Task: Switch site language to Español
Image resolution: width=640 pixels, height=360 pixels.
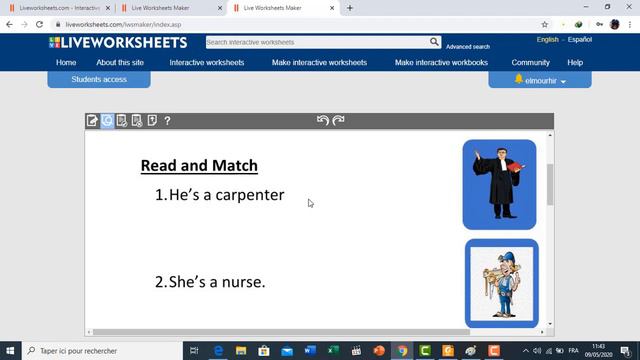Action: [x=580, y=40]
